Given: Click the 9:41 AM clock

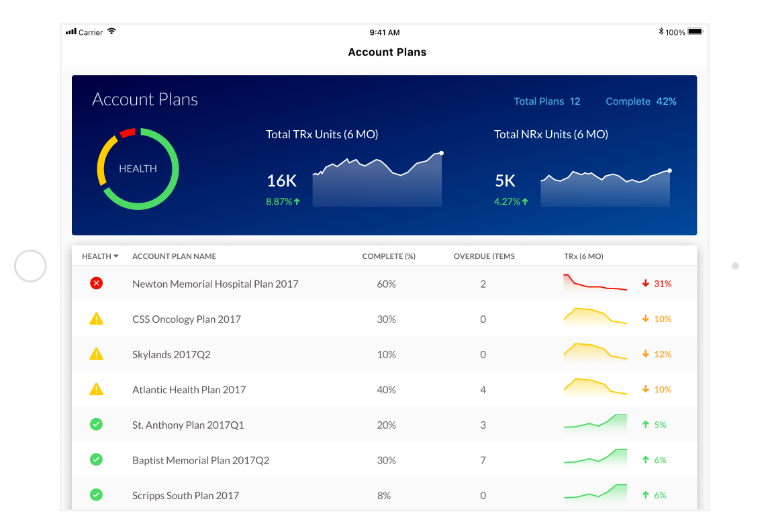Looking at the screenshot, I should [385, 32].
